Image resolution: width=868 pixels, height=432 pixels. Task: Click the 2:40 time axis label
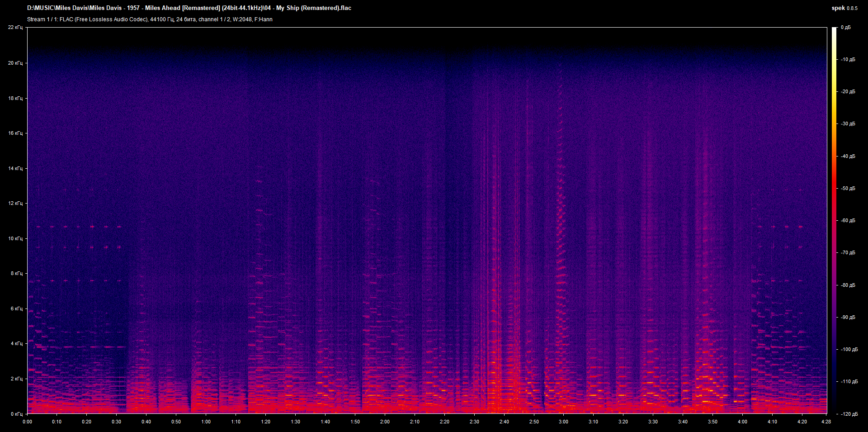[x=504, y=422]
